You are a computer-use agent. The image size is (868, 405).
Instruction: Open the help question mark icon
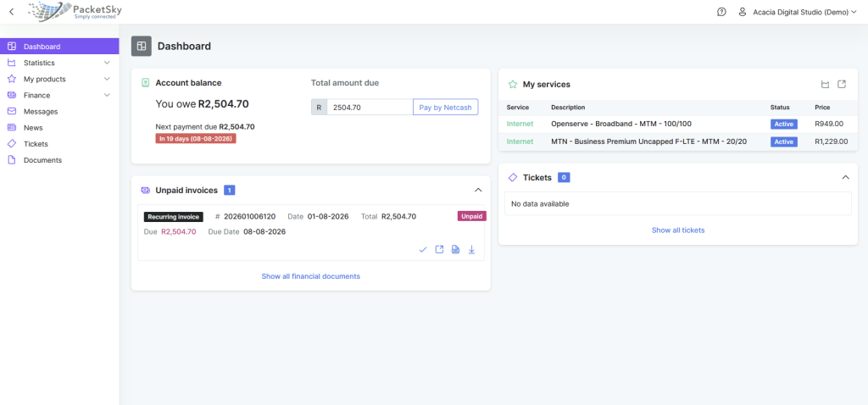pyautogui.click(x=721, y=12)
